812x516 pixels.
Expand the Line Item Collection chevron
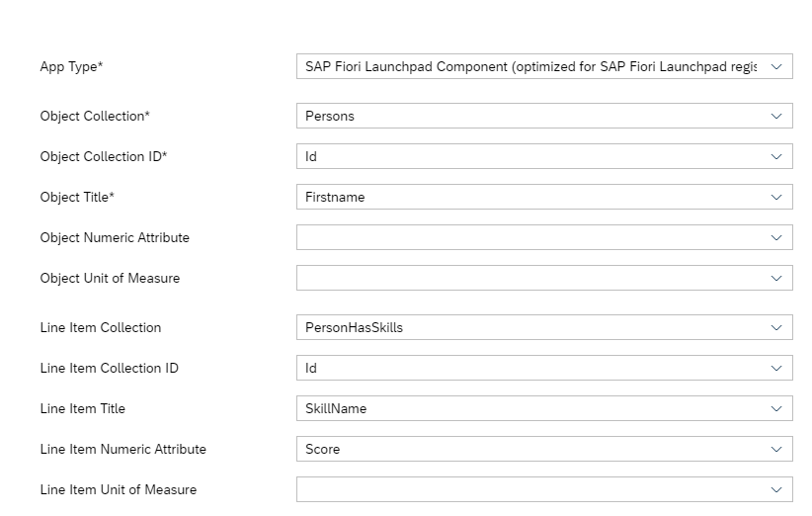coord(776,327)
